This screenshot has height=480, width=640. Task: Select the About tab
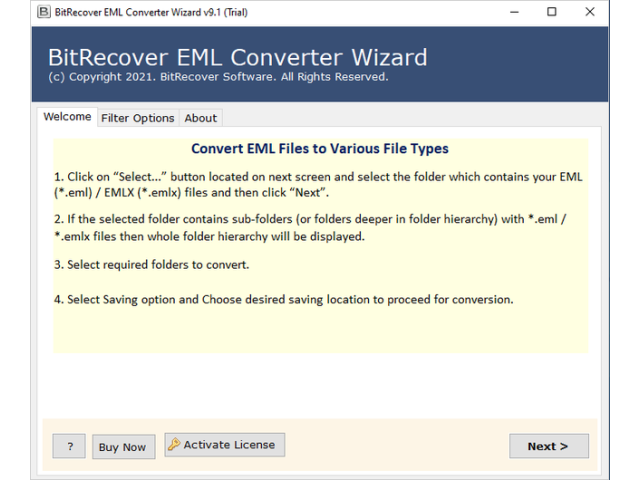click(x=200, y=118)
